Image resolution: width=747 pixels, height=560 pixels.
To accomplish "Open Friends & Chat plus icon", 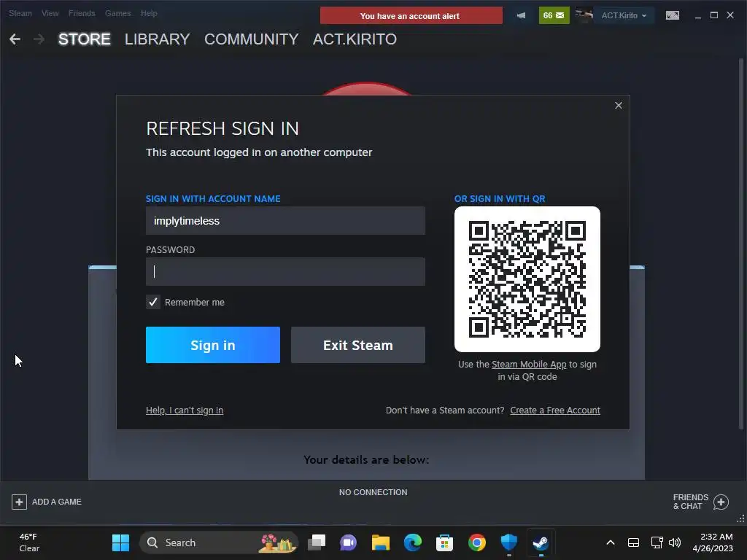I will click(x=721, y=502).
